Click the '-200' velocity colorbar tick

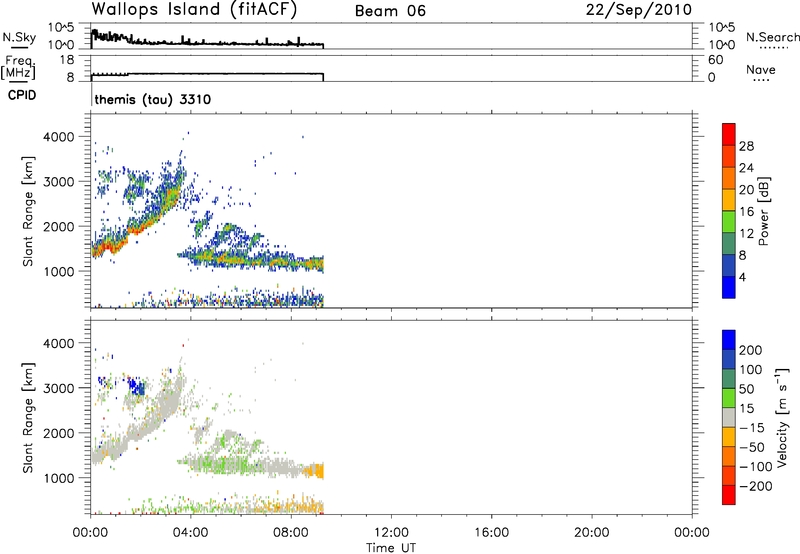(x=758, y=486)
